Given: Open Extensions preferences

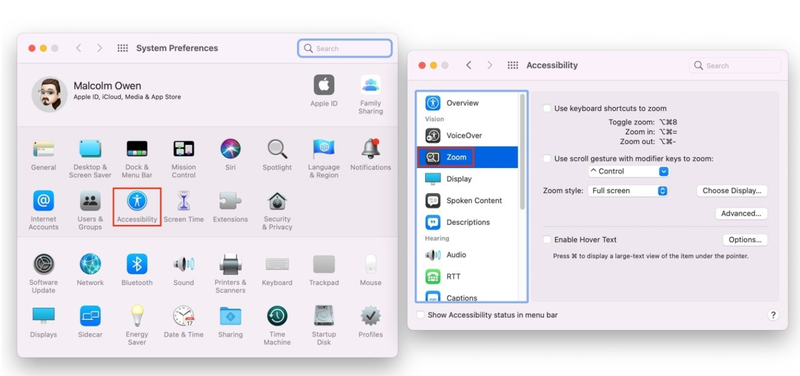Looking at the screenshot, I should (x=230, y=201).
